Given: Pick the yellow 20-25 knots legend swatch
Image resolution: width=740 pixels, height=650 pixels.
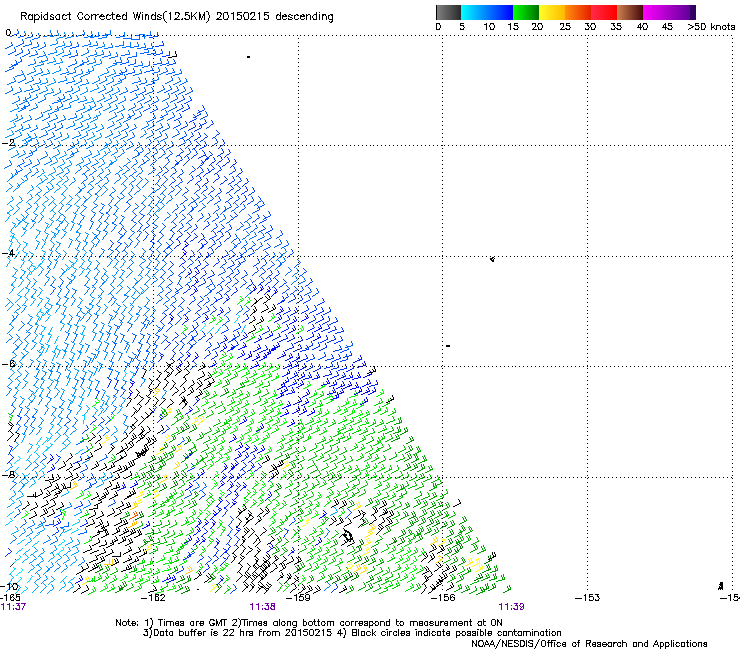Looking at the screenshot, I should (552, 12).
